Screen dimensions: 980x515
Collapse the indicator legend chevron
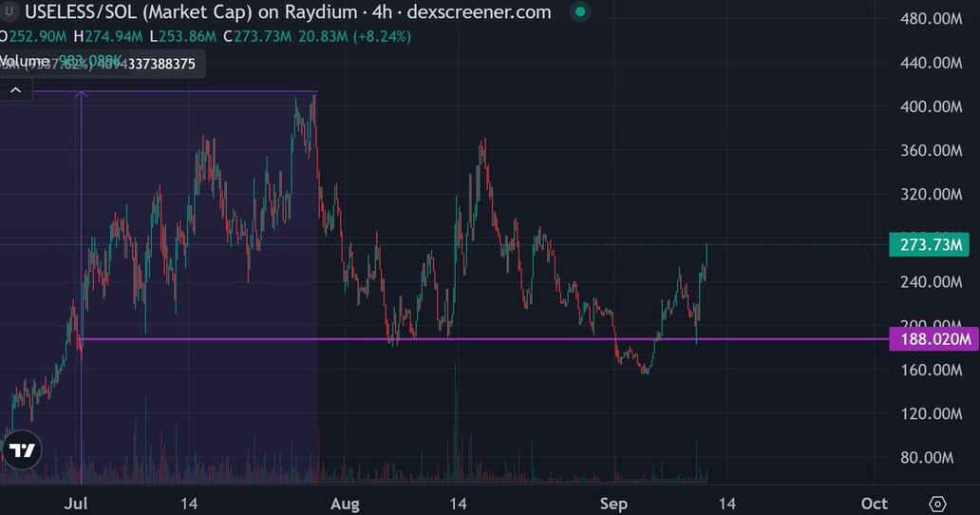(x=15, y=90)
